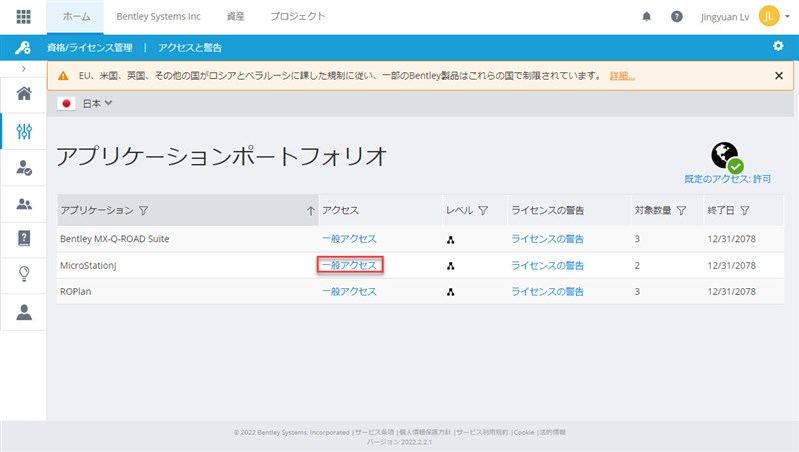Select the sidebar sliders settings icon
This screenshot has height=452, width=799.
pos(24,131)
